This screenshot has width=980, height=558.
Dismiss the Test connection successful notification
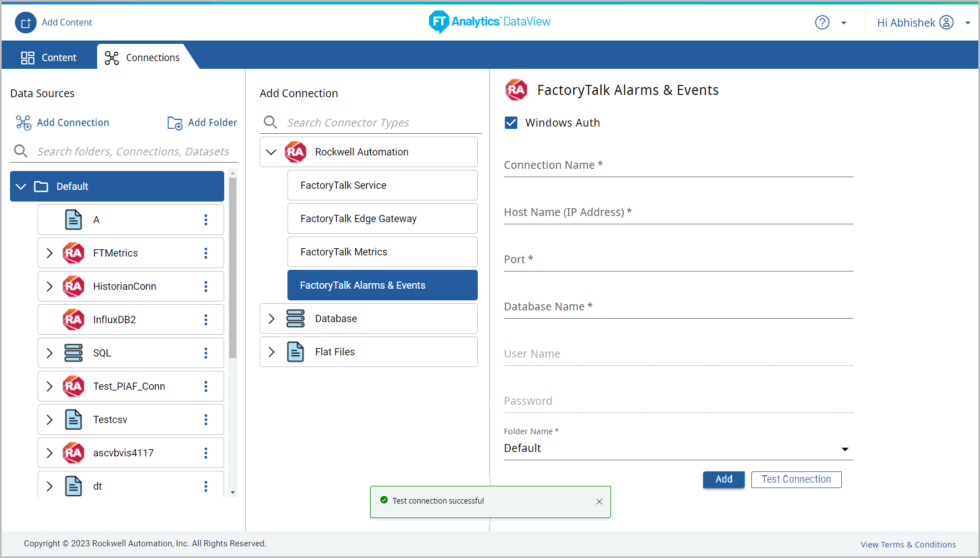[599, 501]
